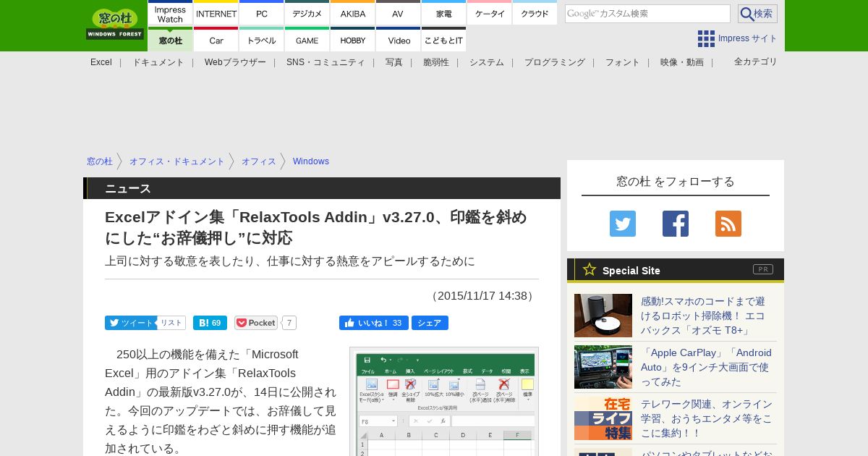Open the Twitter リスト button

(x=171, y=323)
